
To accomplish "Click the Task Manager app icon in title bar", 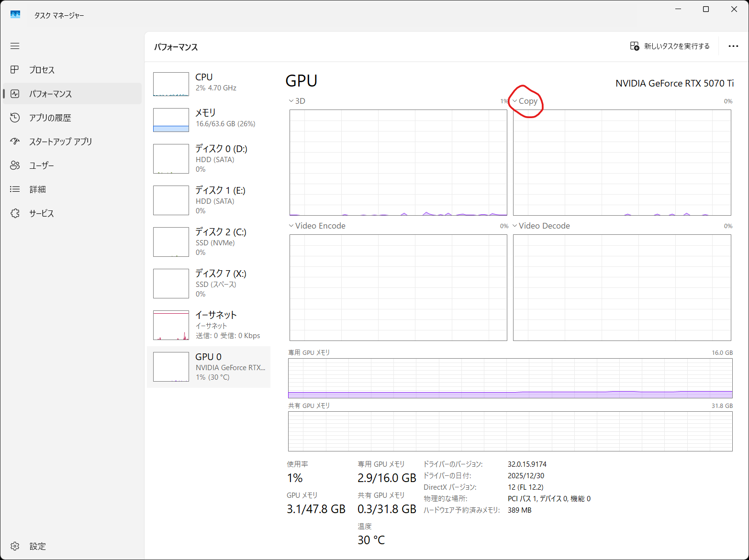I will [15, 15].
